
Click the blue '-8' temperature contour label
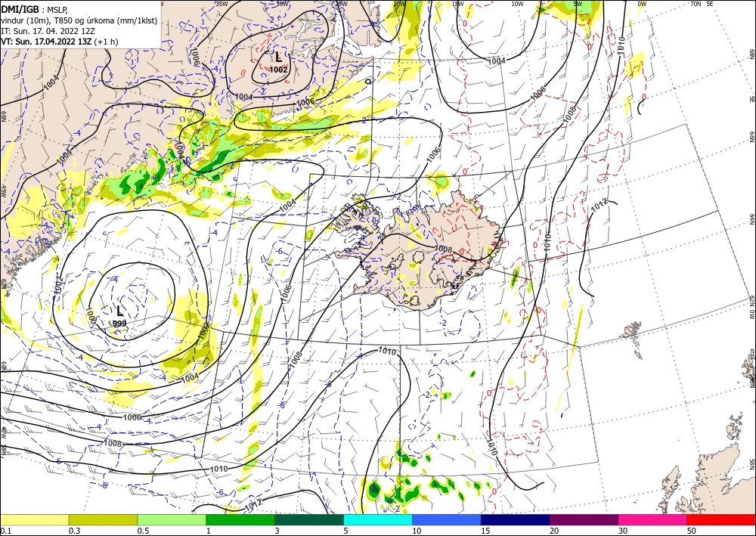[104, 485]
